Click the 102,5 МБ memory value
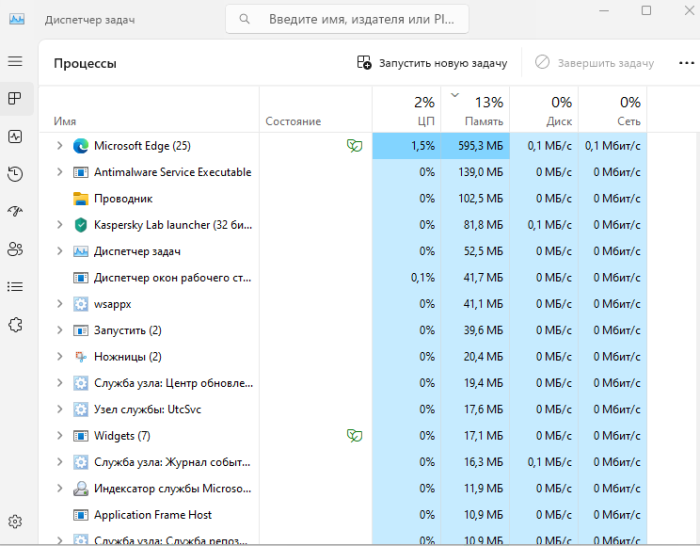 (x=480, y=198)
